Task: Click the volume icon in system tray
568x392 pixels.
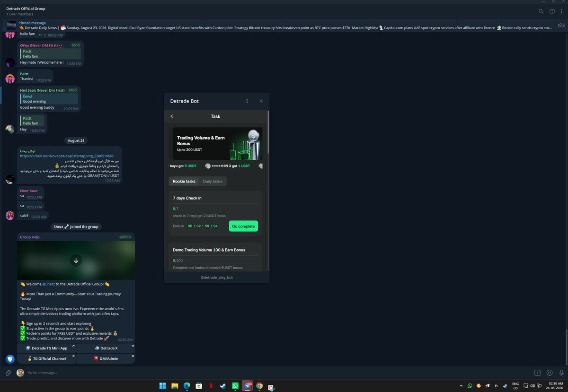Action: [533, 385]
